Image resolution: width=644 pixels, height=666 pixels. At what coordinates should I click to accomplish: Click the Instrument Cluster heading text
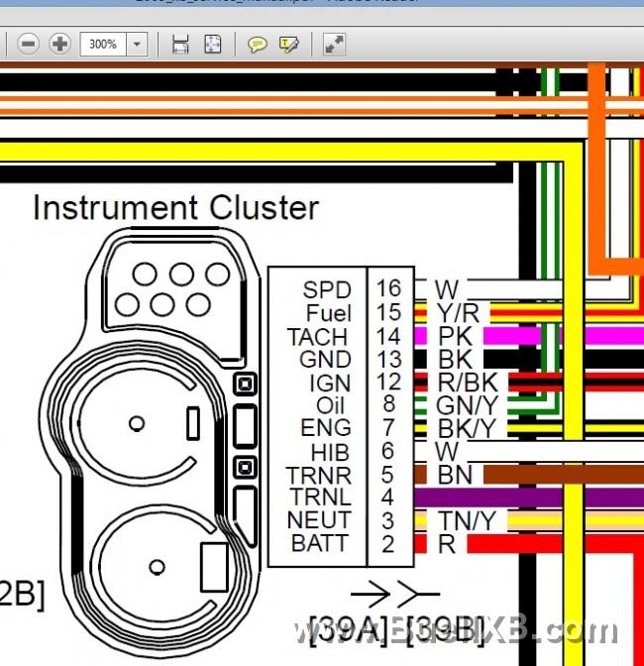coord(175,208)
